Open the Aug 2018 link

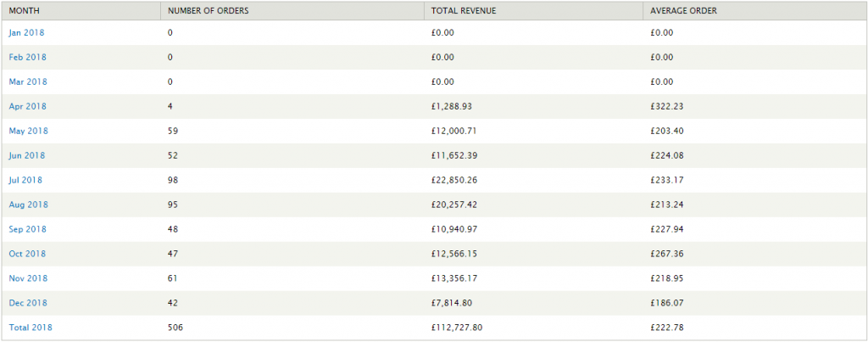(x=28, y=205)
